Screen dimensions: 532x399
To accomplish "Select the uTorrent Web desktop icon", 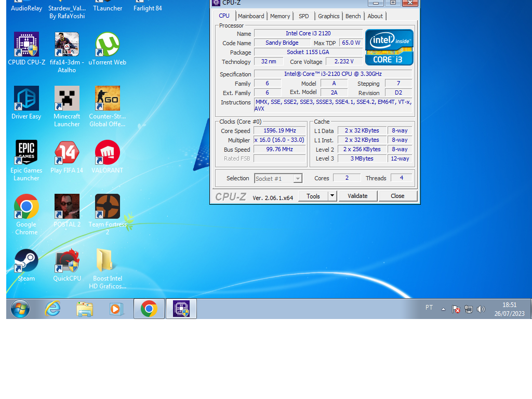I will click(107, 48).
